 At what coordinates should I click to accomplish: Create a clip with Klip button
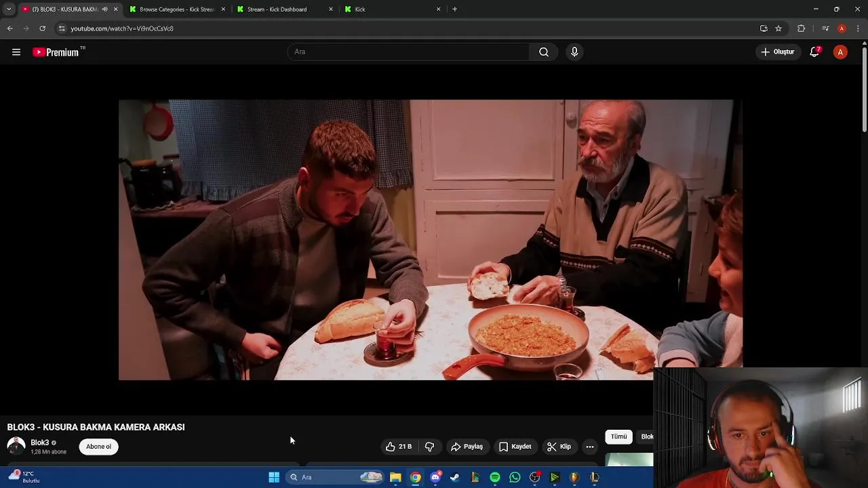click(x=559, y=447)
